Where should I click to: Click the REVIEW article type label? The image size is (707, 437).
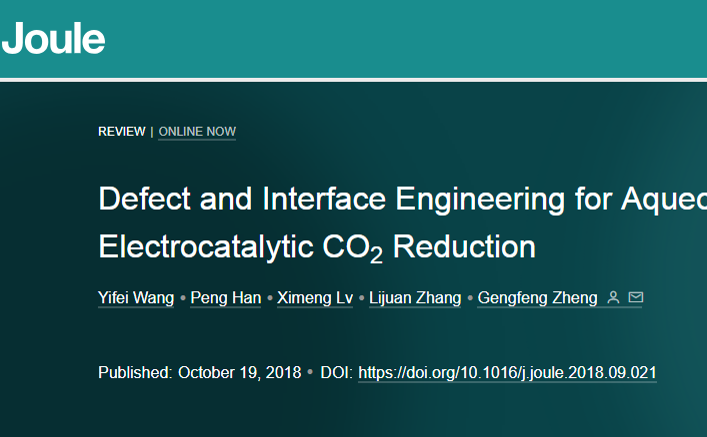121,132
